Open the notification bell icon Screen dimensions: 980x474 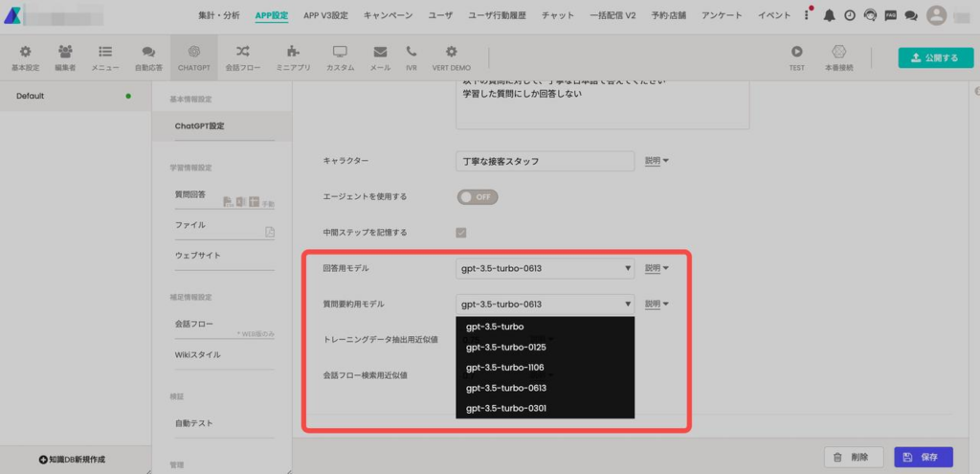click(829, 15)
